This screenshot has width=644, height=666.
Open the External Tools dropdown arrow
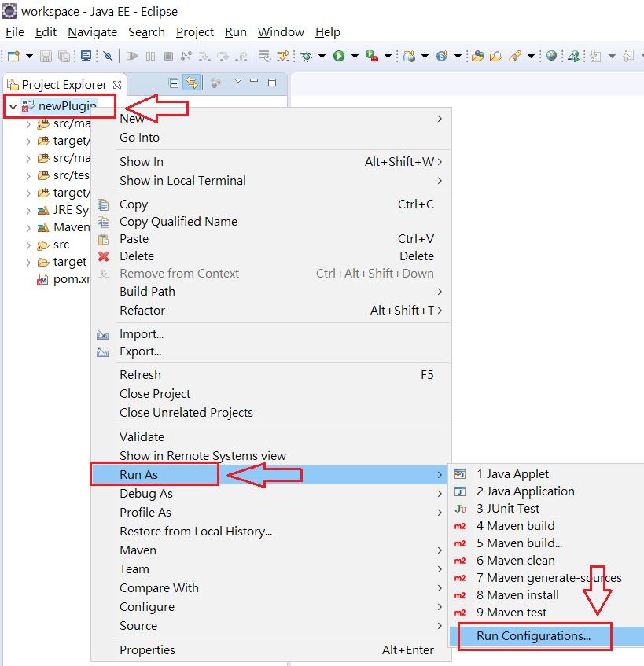click(x=388, y=56)
